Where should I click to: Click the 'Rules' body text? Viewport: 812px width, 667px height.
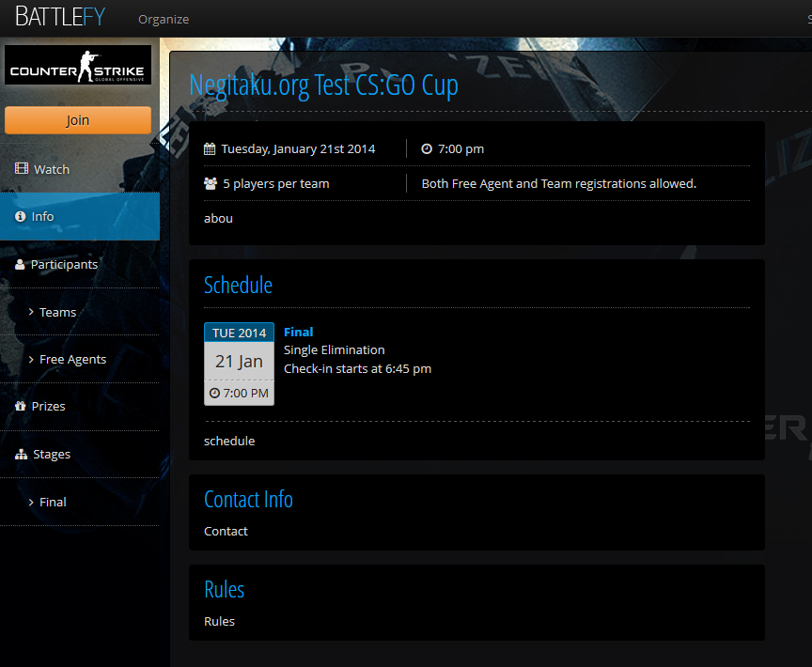pyautogui.click(x=220, y=622)
